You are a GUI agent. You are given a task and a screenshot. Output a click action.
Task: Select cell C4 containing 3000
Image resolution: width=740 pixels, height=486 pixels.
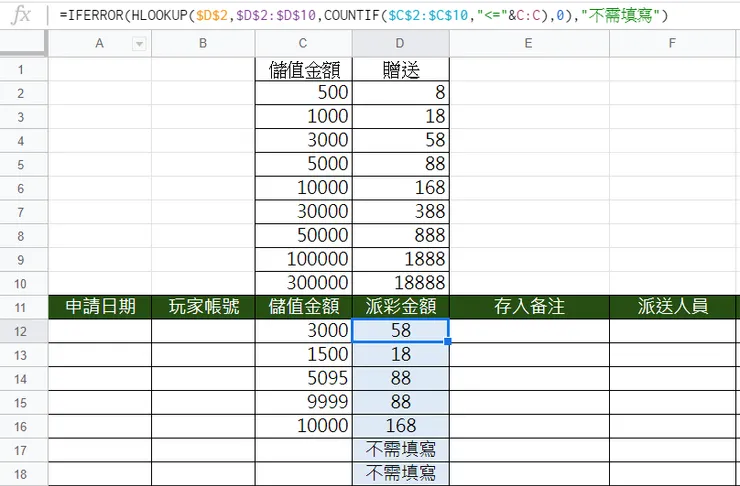click(303, 141)
